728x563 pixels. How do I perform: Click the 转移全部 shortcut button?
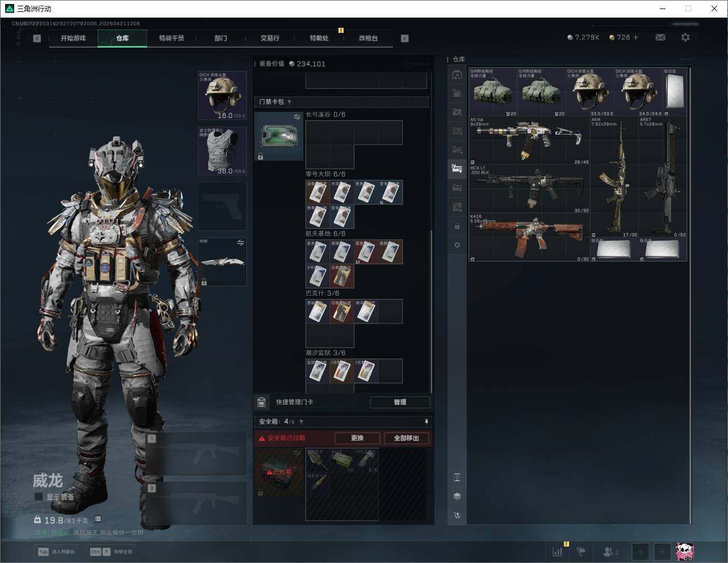111,551
